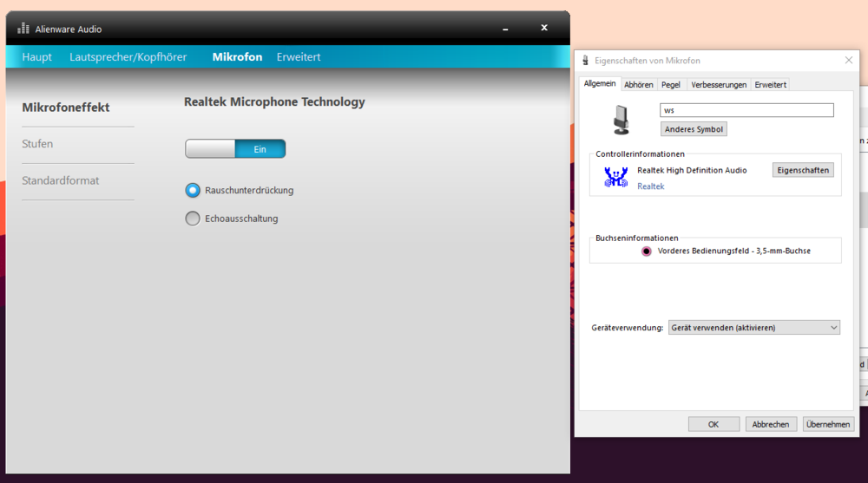Screen dimensions: 868x483
Task: Select the Rauschunterdrückung radio option
Action: point(193,190)
